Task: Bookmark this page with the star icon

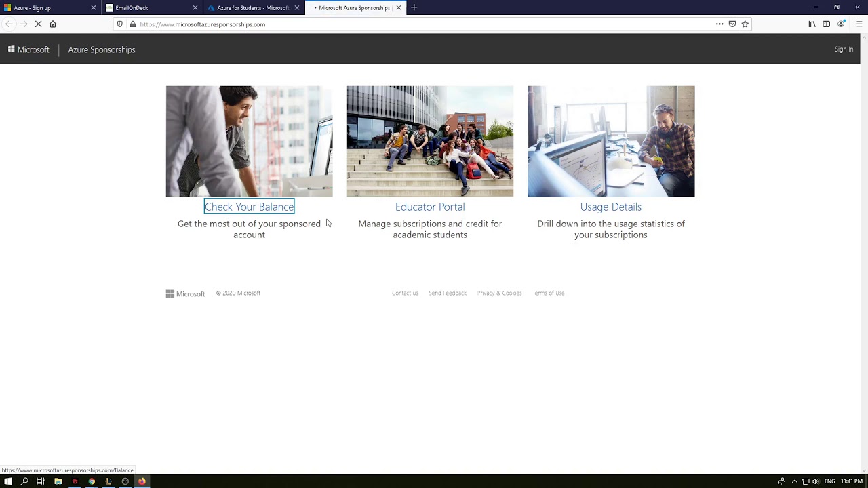Action: pyautogui.click(x=745, y=24)
